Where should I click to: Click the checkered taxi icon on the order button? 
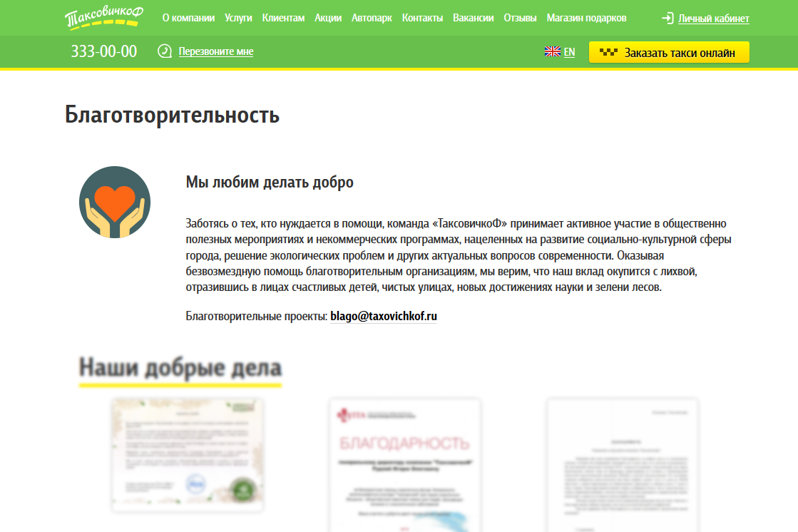pyautogui.click(x=608, y=51)
